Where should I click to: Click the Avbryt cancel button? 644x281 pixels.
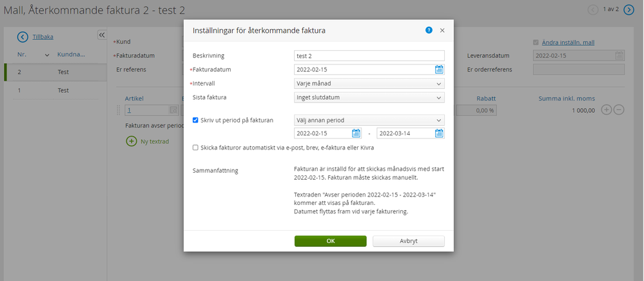pyautogui.click(x=409, y=241)
